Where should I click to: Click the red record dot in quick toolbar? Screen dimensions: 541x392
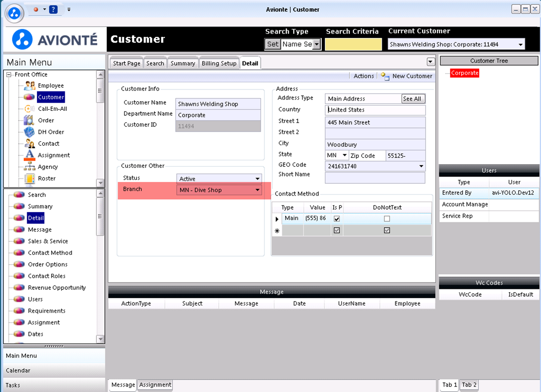tap(36, 9)
